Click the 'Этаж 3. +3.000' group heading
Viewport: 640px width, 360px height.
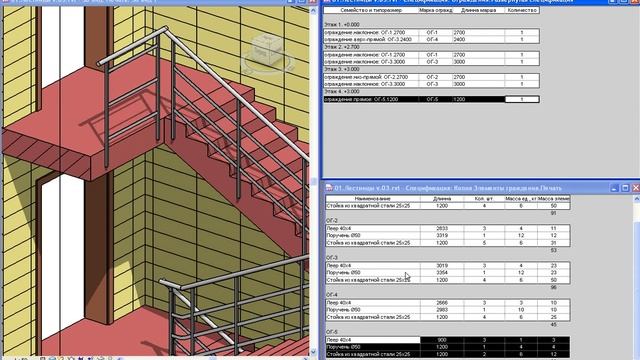[x=342, y=69]
